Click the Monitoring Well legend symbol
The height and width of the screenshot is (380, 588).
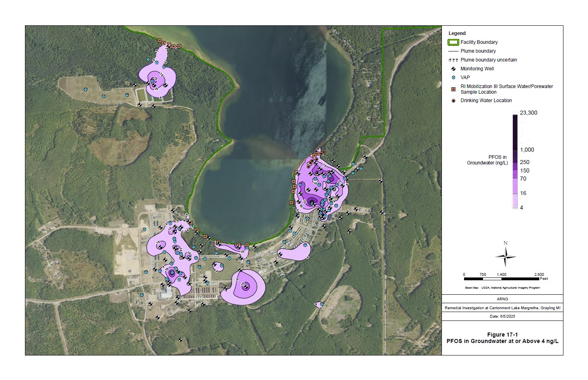(454, 69)
